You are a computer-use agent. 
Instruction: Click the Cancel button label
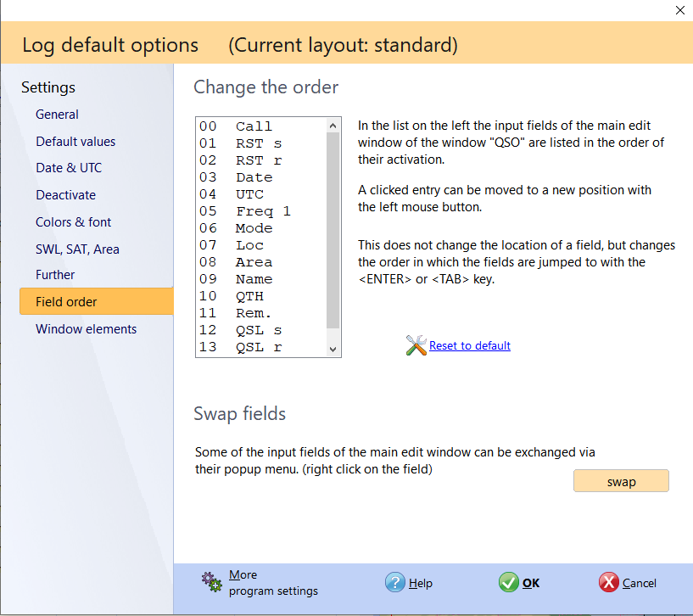[x=639, y=583]
